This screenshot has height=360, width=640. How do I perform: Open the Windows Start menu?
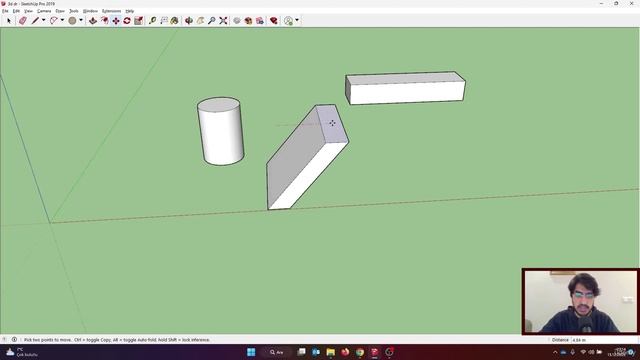251,352
